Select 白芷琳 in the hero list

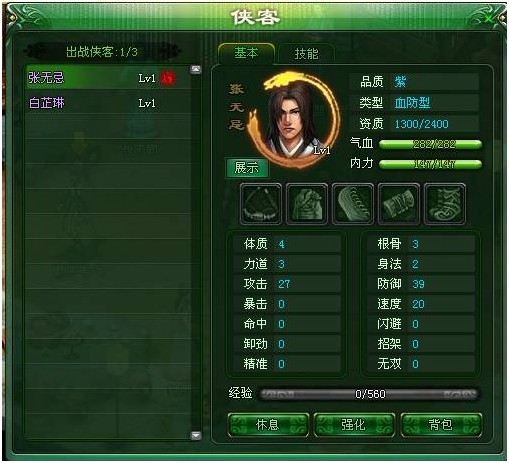pos(108,103)
